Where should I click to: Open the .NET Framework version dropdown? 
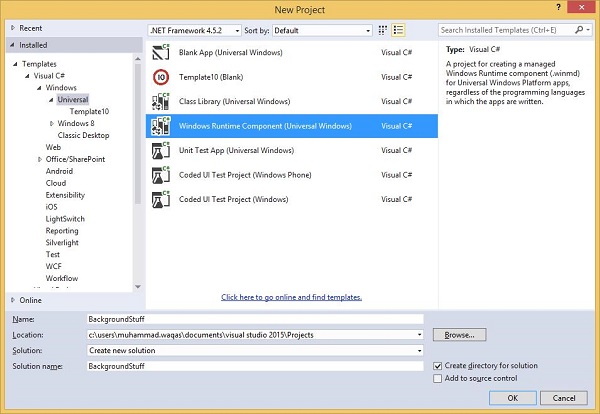coord(195,30)
